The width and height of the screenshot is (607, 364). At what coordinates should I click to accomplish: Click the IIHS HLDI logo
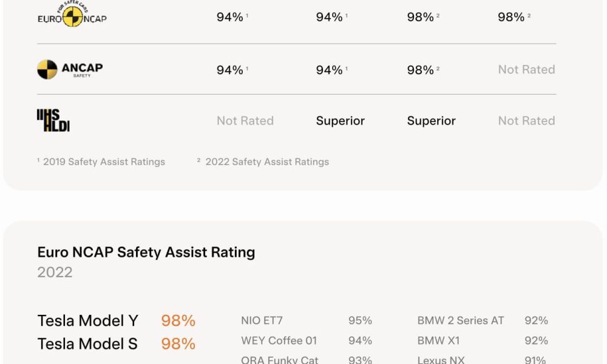click(x=53, y=120)
